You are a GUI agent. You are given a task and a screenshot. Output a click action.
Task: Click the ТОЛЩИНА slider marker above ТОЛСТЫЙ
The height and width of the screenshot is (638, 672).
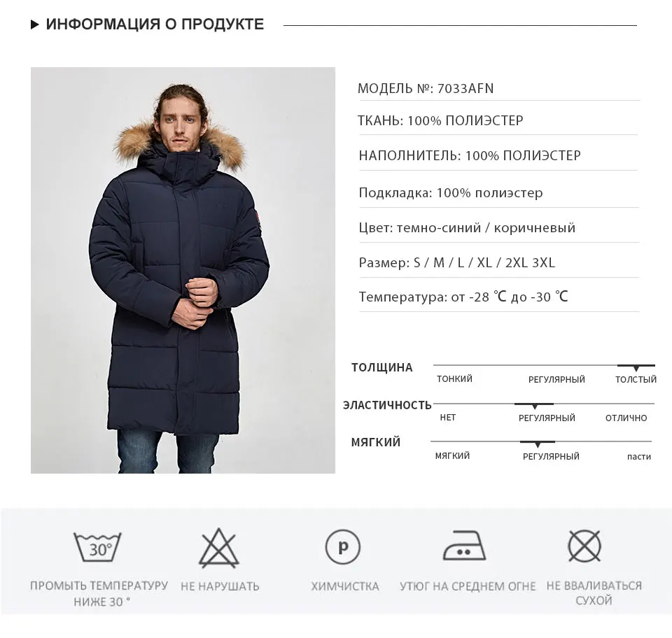[636, 368]
